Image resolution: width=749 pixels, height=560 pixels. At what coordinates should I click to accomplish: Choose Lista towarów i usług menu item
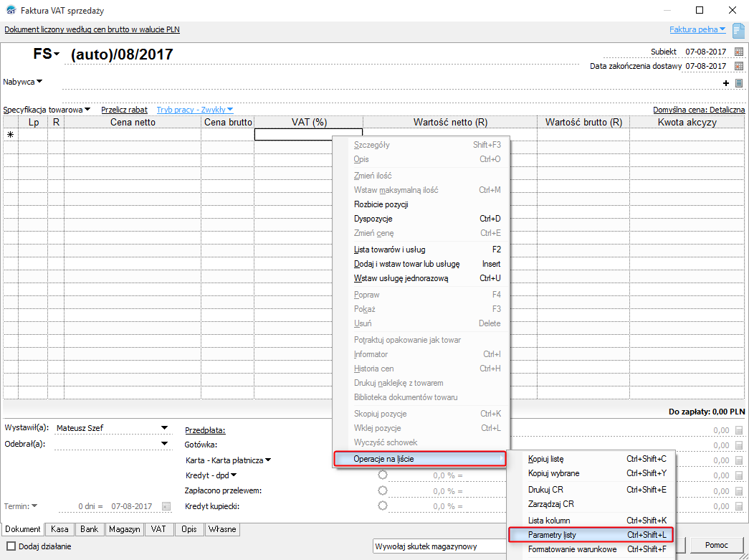click(x=421, y=250)
